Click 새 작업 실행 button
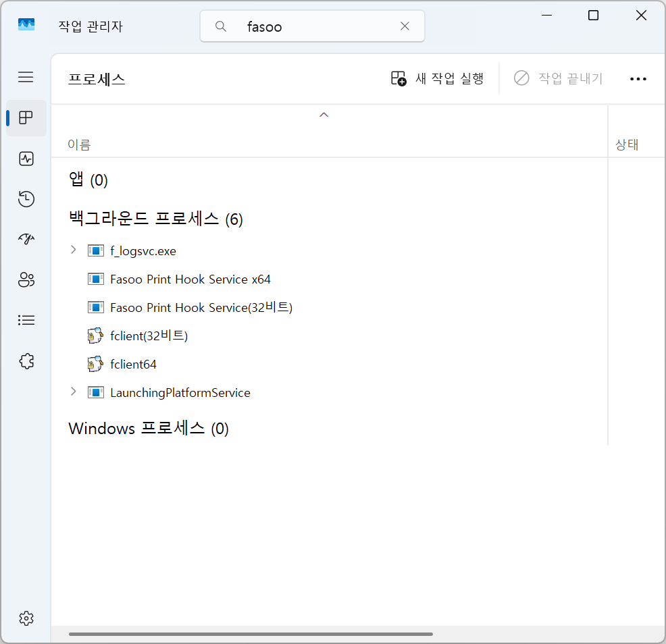The width and height of the screenshot is (666, 644). point(437,78)
